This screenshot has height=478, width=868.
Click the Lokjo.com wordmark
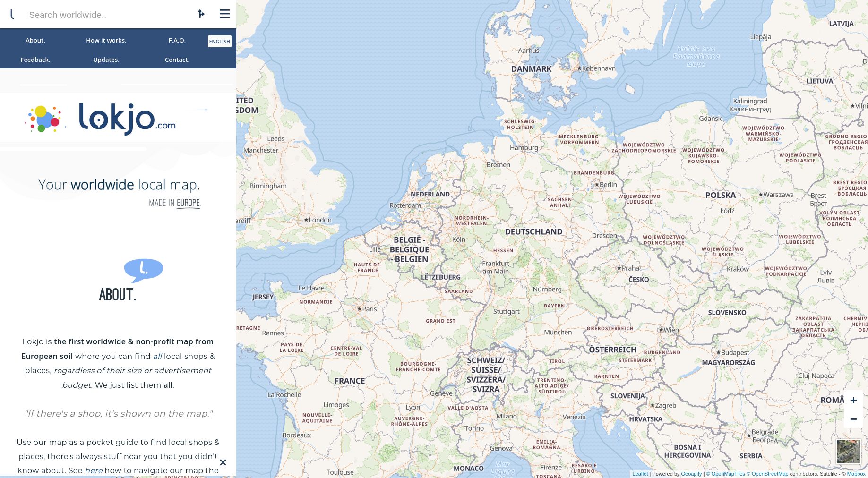tap(128, 119)
